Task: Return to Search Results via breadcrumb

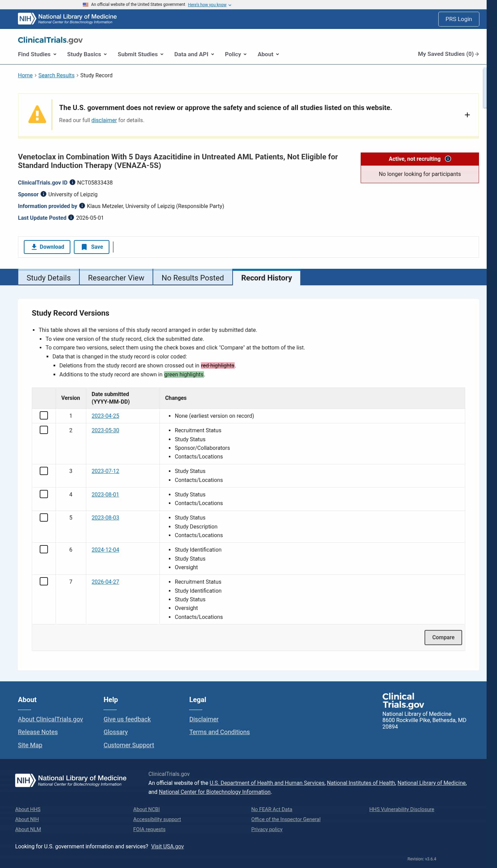Action: click(56, 75)
